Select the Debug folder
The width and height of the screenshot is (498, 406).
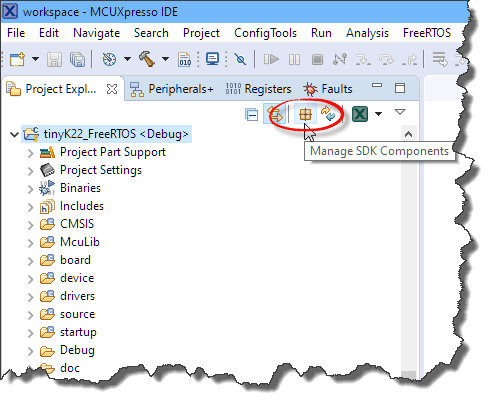click(x=67, y=350)
